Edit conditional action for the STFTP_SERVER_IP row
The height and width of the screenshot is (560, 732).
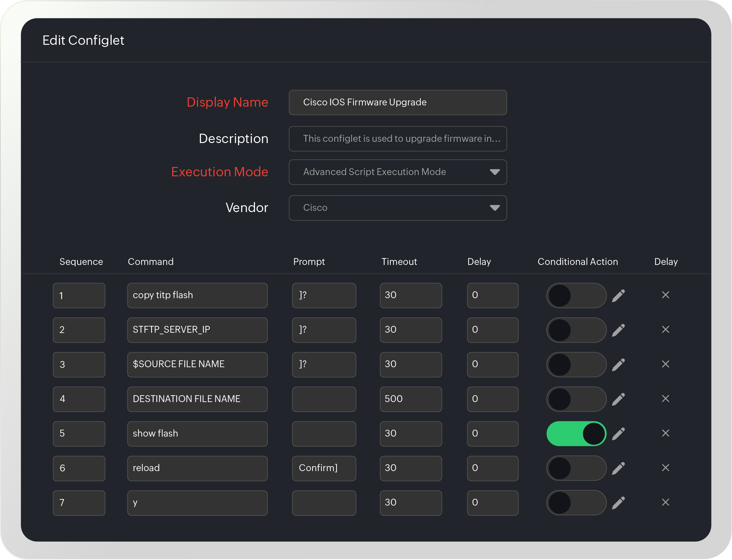(x=619, y=330)
